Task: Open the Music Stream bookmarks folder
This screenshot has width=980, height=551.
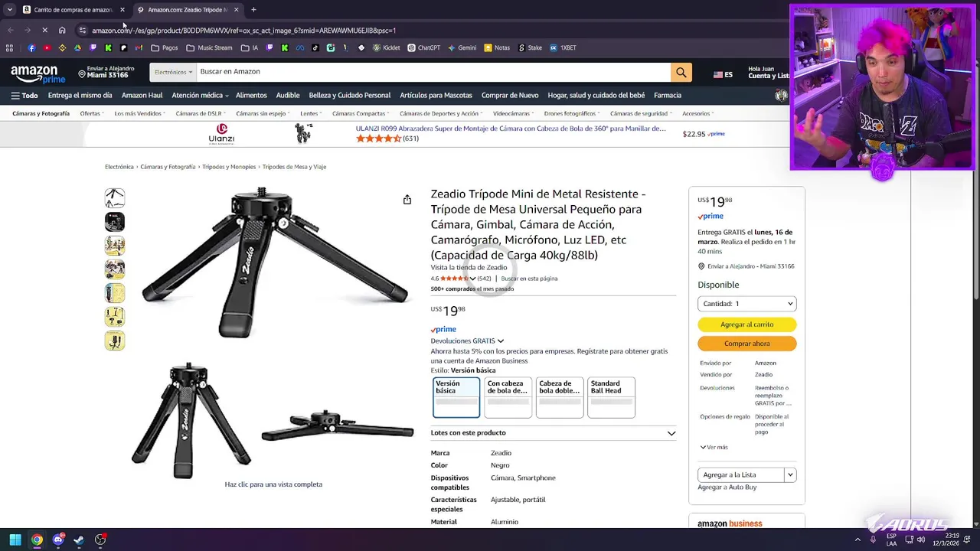Action: 209,47
